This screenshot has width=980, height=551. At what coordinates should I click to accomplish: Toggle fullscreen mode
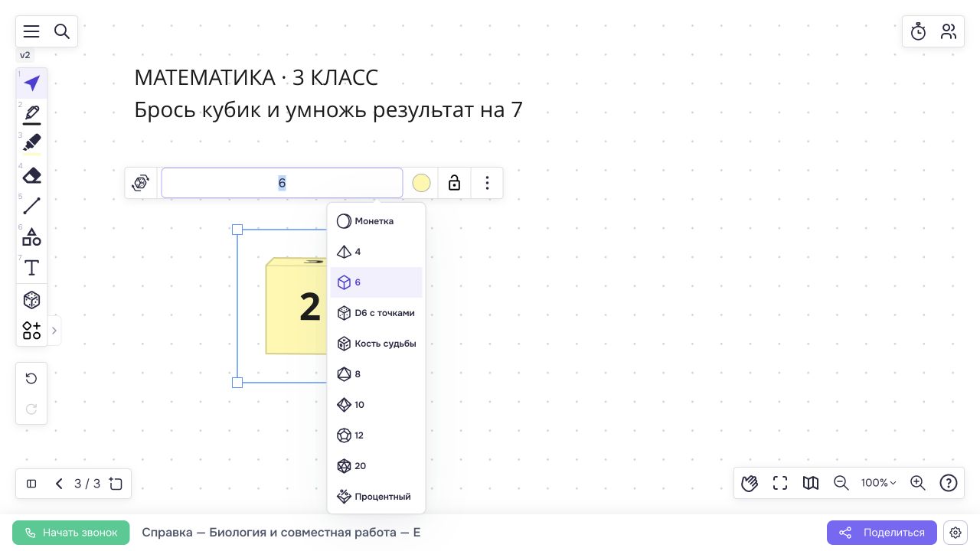[x=780, y=483]
